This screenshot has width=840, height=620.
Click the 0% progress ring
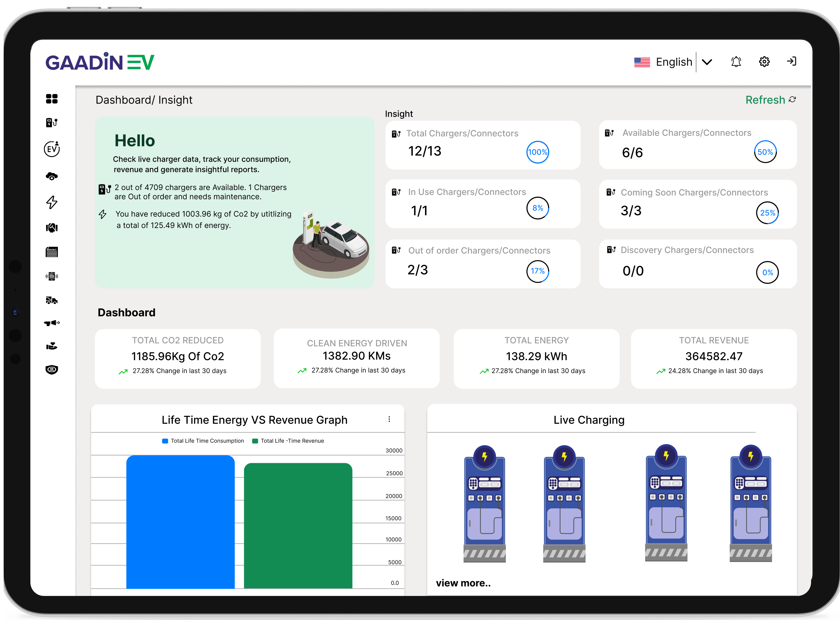pyautogui.click(x=767, y=272)
